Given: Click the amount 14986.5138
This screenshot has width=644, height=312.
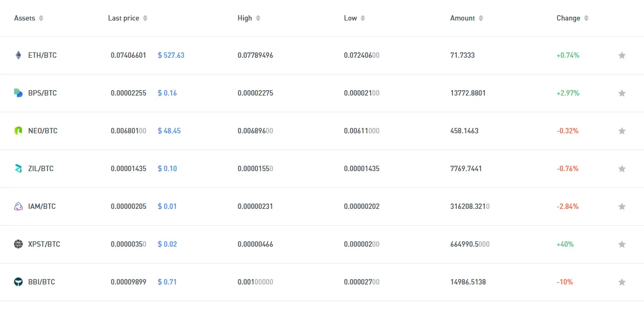Looking at the screenshot, I should coord(468,282).
